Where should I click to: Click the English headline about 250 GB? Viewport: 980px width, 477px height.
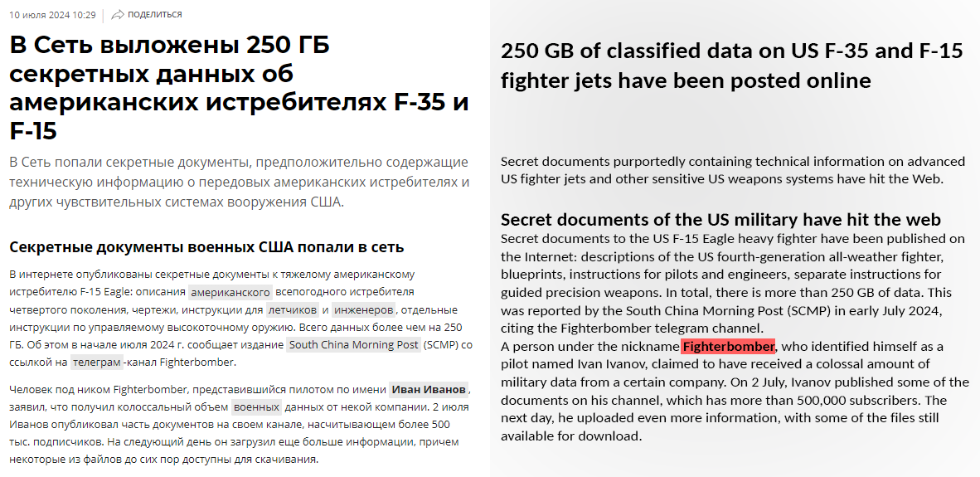pyautogui.click(x=731, y=66)
